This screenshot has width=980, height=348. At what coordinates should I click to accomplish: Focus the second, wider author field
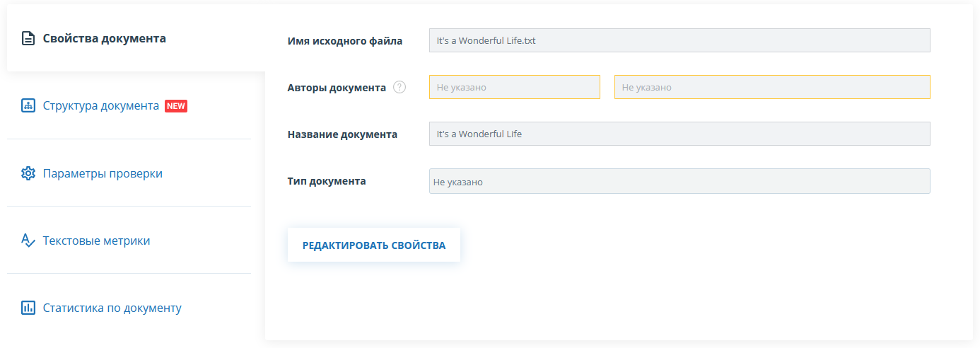click(x=771, y=87)
